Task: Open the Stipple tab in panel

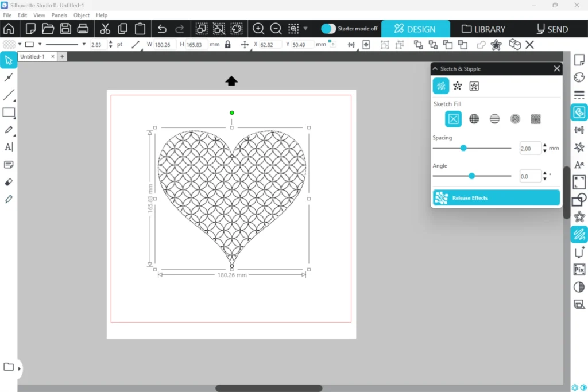Action: [x=457, y=86]
